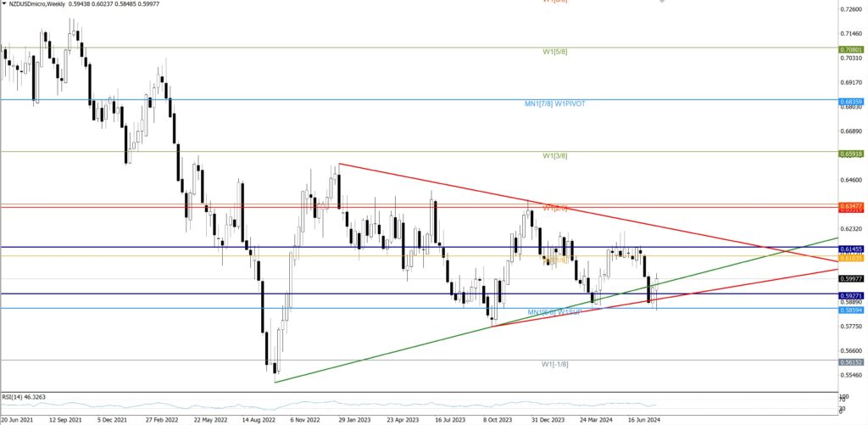Screen dimensions: 868x425
Task: Select the W1[5/8] level label
Action: [x=555, y=52]
